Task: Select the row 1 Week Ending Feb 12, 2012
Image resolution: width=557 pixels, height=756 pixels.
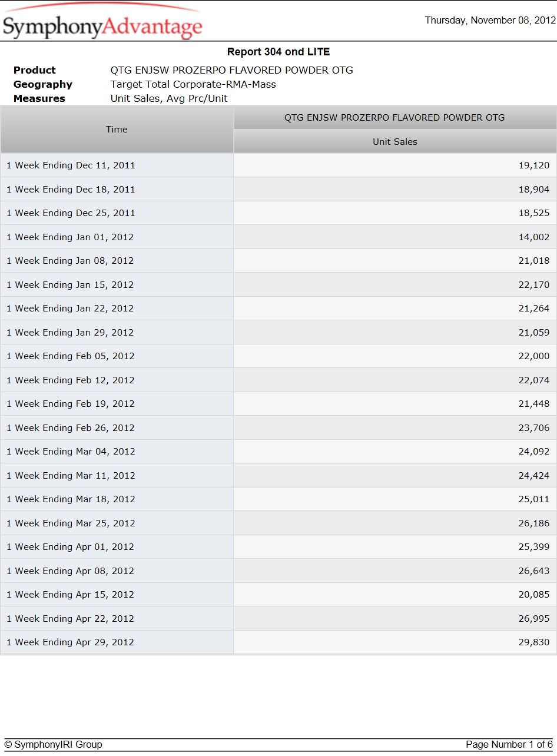Action: click(x=278, y=380)
